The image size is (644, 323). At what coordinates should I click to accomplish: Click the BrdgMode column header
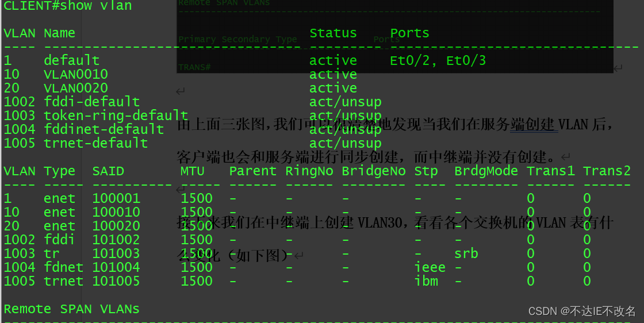point(486,171)
